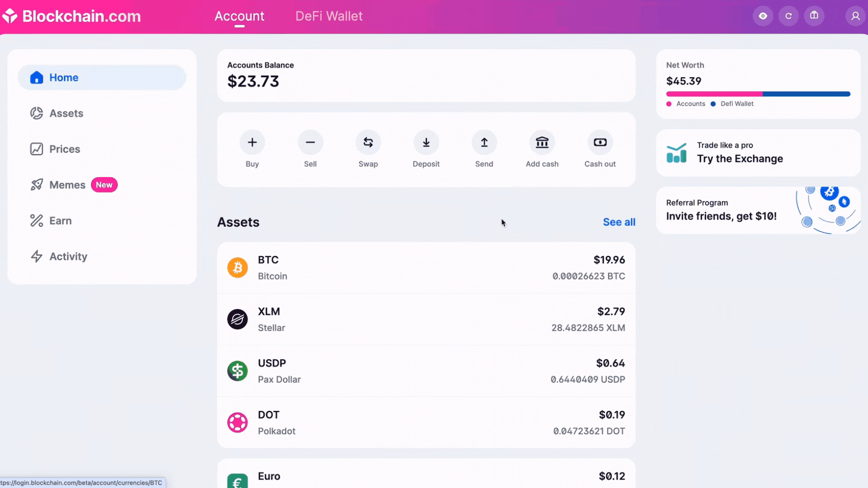Select the Buy action icon

point(252,142)
